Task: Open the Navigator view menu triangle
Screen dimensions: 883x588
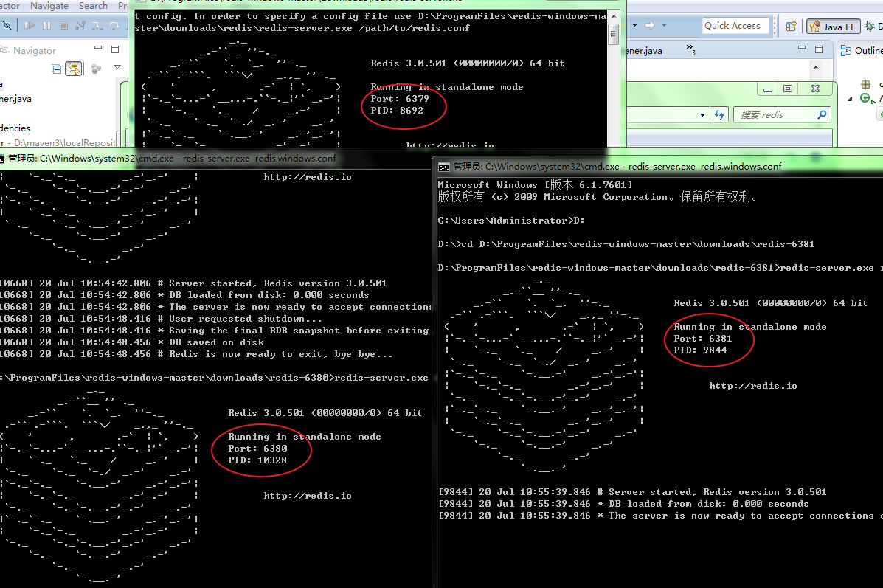Action: (117, 67)
